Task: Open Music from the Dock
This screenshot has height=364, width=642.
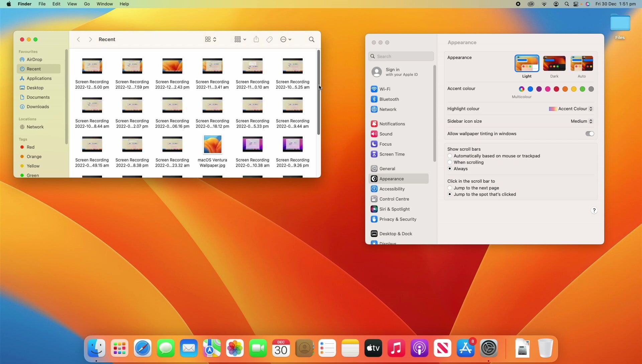Action: (397, 348)
